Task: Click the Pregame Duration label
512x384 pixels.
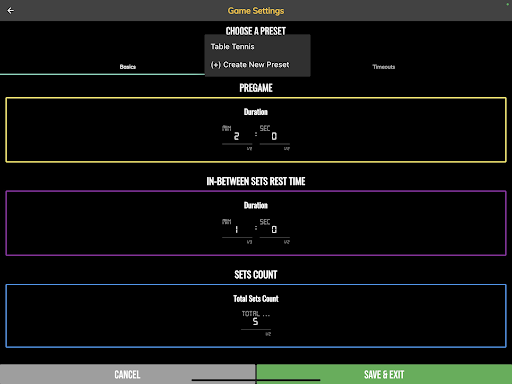Action: click(256, 112)
